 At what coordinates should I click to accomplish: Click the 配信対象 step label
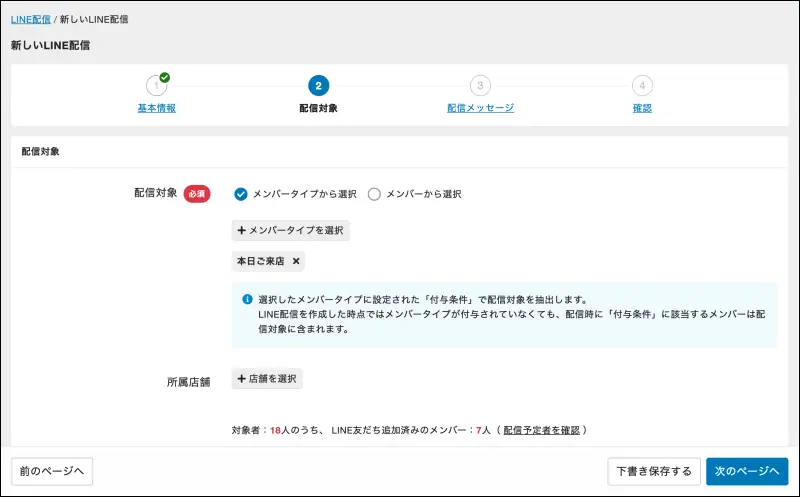pyautogui.click(x=318, y=108)
